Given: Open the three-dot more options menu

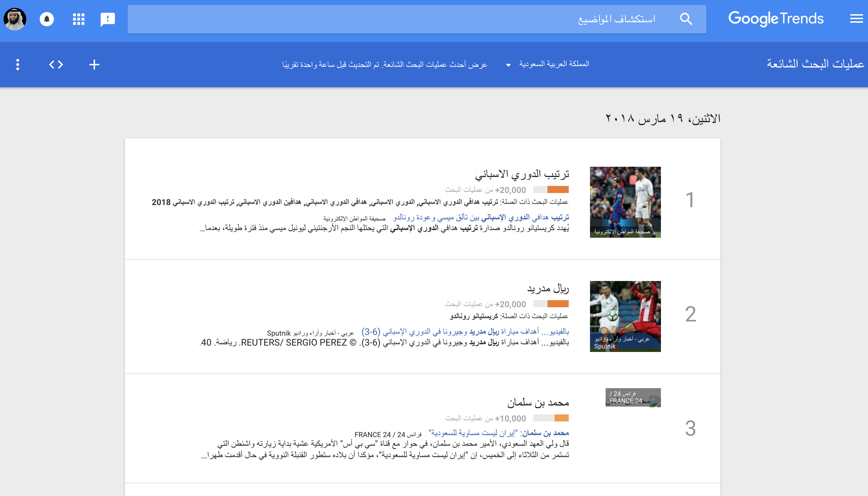Looking at the screenshot, I should click(18, 65).
